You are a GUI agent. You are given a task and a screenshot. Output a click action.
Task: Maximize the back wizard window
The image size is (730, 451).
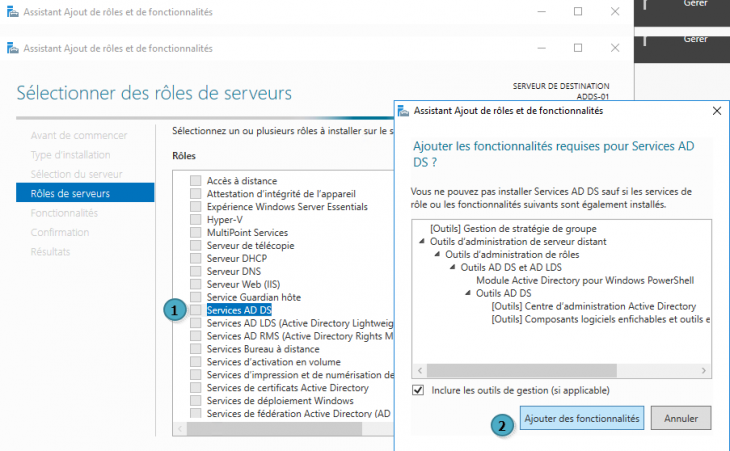[x=578, y=12]
